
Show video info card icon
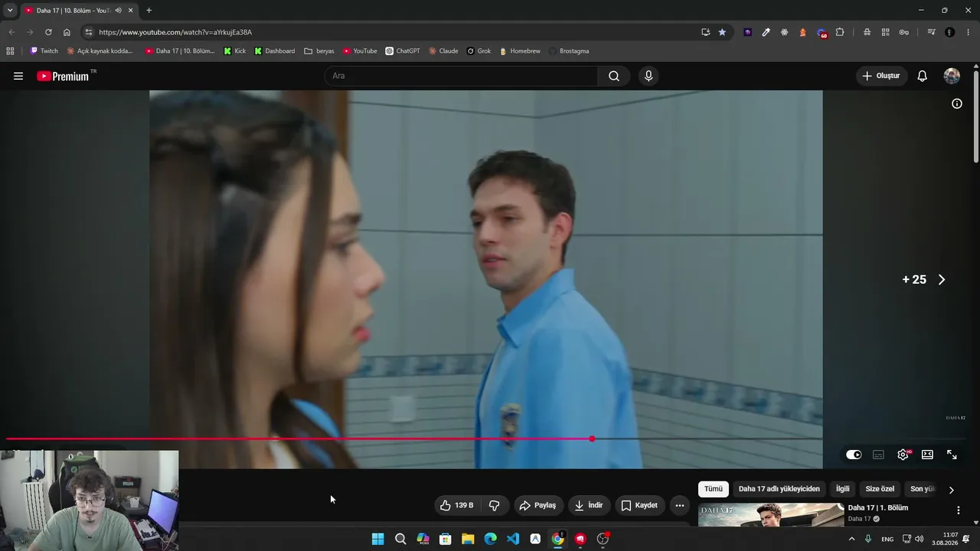[957, 103]
